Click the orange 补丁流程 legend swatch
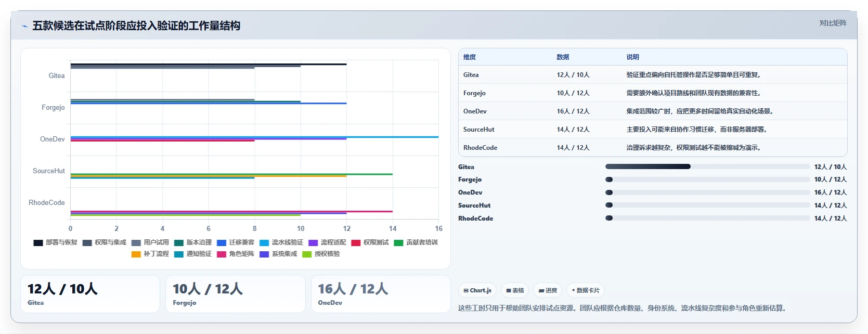Screen dimensions: 868x334 tap(136, 254)
